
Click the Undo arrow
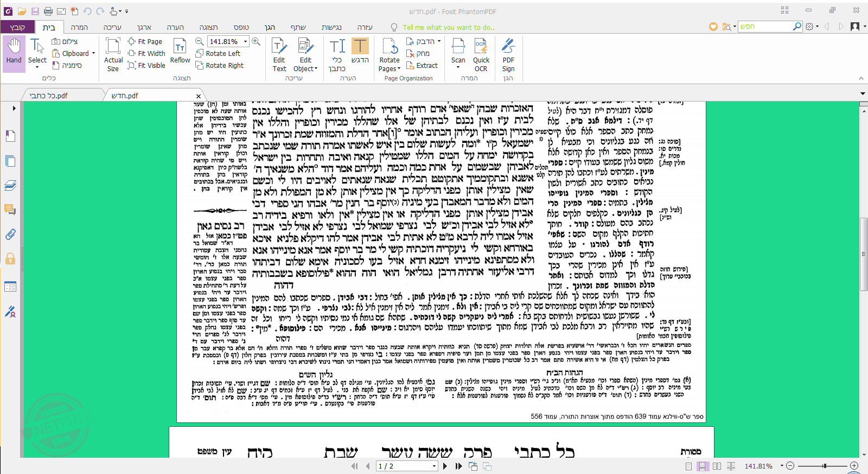[87, 11]
